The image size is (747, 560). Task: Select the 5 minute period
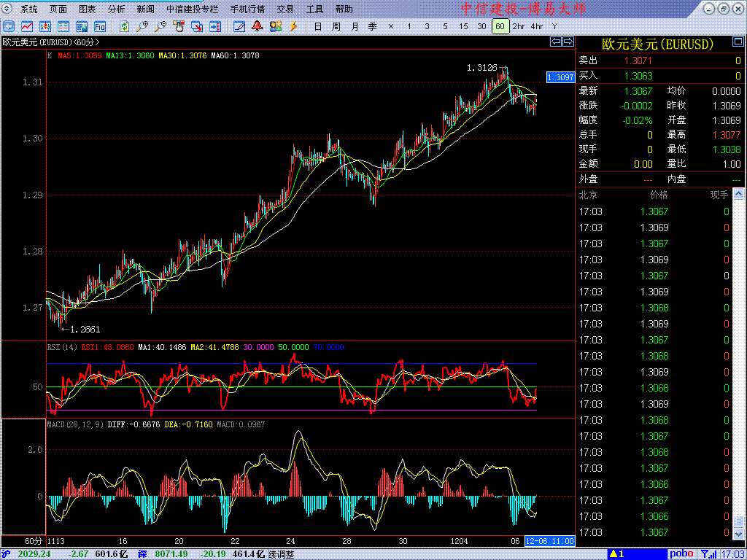click(x=445, y=27)
